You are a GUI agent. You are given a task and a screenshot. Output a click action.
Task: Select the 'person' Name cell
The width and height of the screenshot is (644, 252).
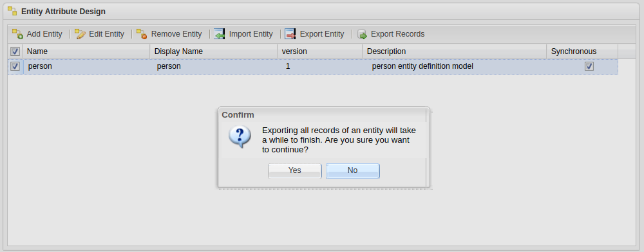[x=87, y=66]
